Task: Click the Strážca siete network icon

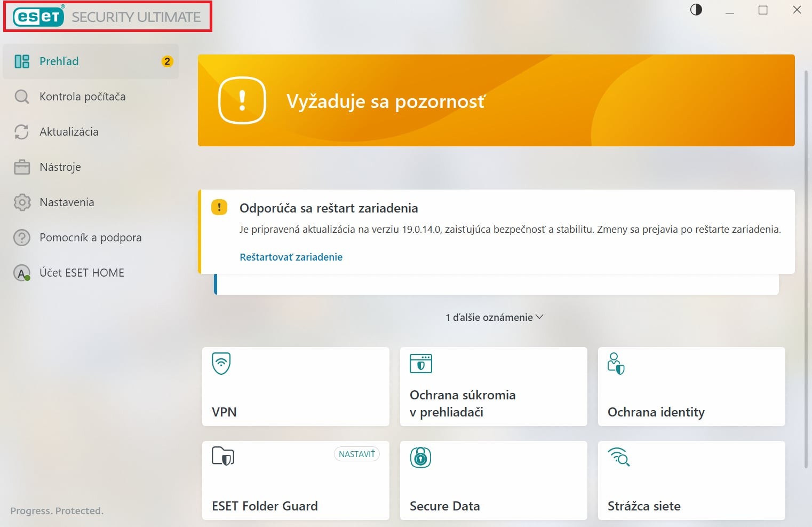Action: (x=619, y=457)
